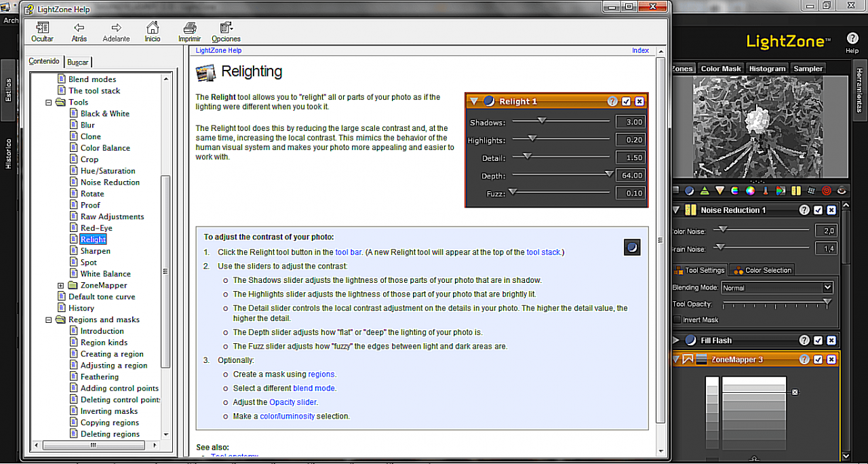Viewport: 868px width, 464px height.
Task: Add the Color Balance wheel tool
Action: click(751, 191)
